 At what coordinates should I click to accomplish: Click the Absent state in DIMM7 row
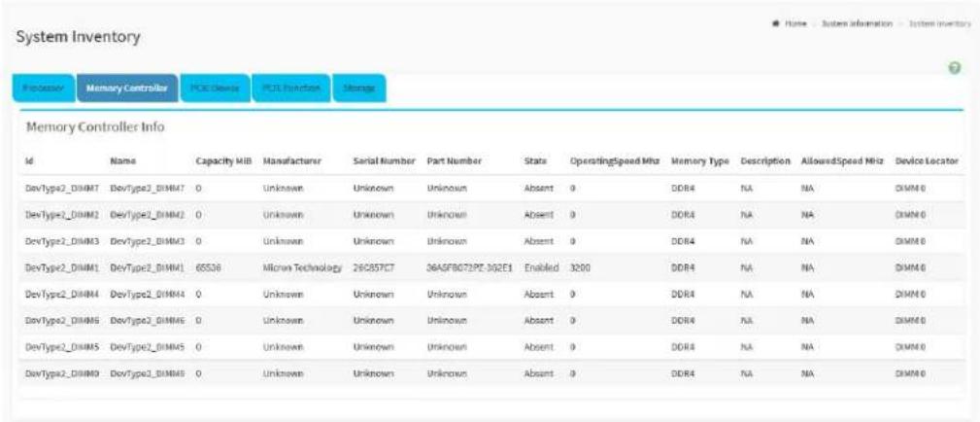point(539,189)
